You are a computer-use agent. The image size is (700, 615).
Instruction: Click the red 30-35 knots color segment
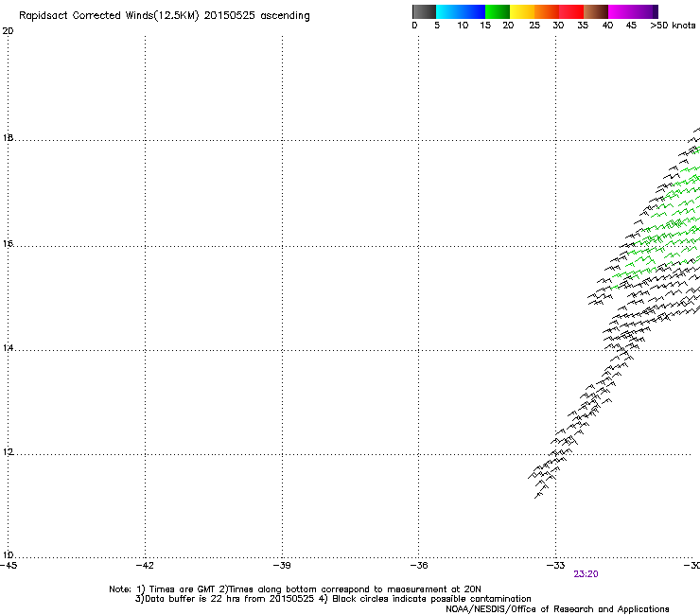pos(571,11)
